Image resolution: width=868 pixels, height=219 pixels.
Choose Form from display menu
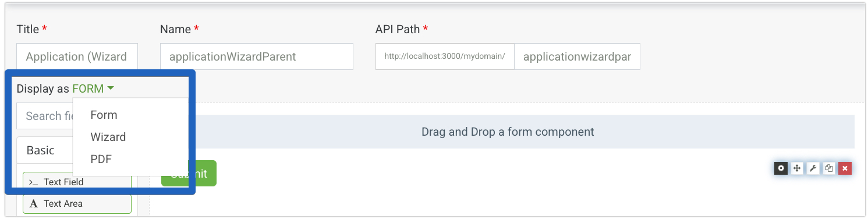[x=104, y=115]
